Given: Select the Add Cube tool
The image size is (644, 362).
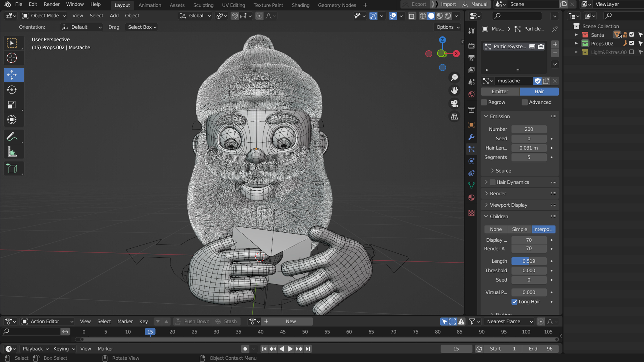Looking at the screenshot, I should coord(12,168).
